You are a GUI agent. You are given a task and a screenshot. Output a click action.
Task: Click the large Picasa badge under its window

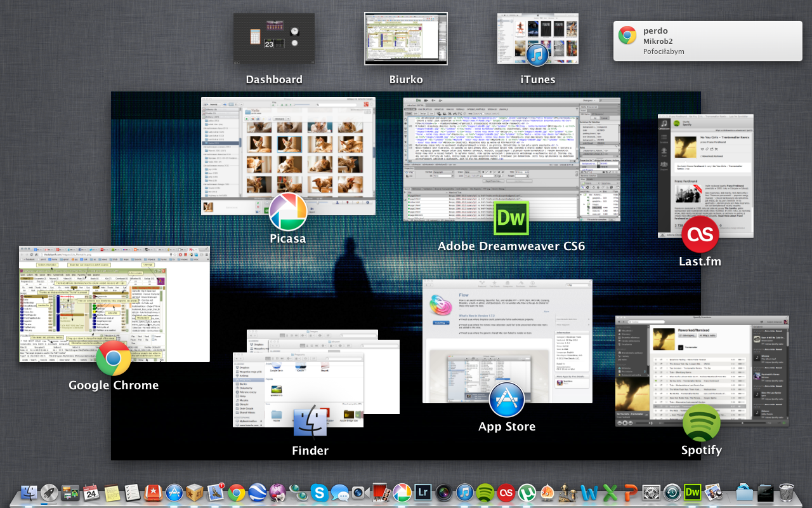coord(288,212)
